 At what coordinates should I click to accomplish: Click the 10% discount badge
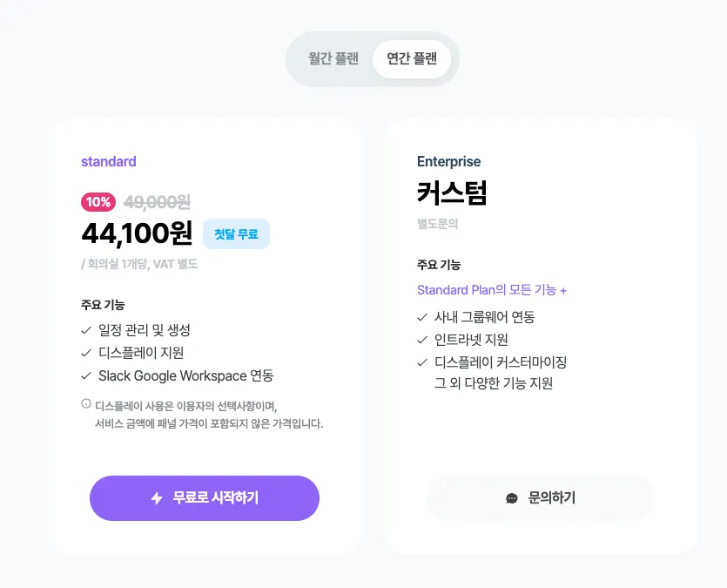coord(98,202)
